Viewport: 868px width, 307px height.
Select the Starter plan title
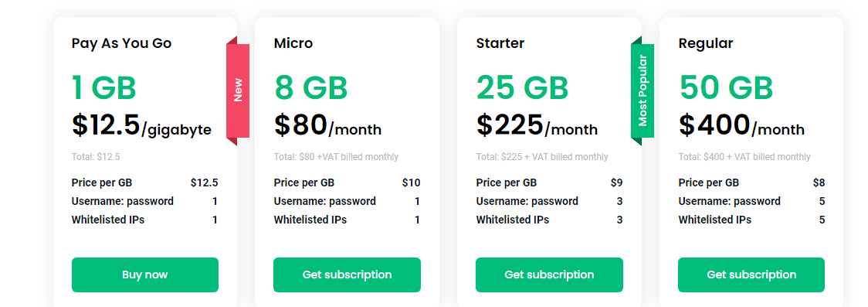click(x=500, y=43)
